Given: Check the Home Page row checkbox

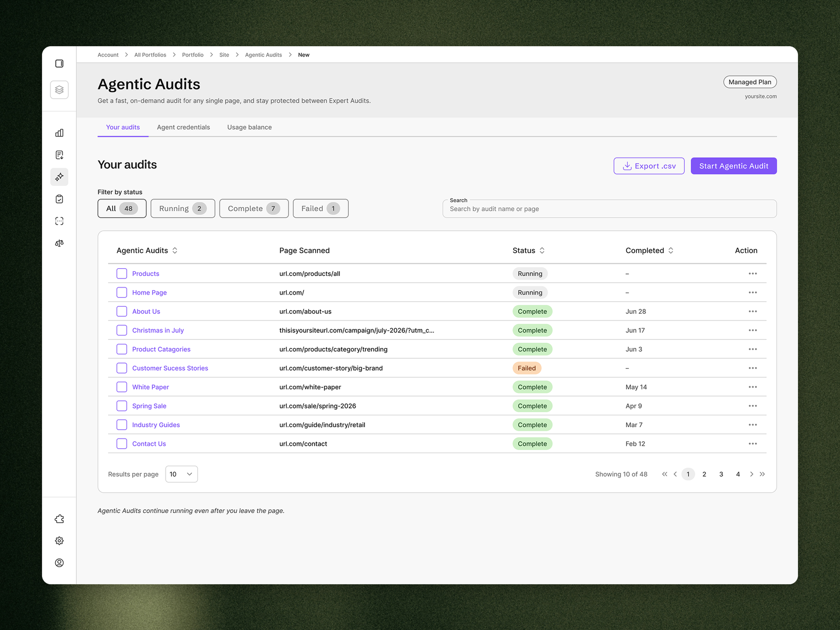Looking at the screenshot, I should (122, 292).
